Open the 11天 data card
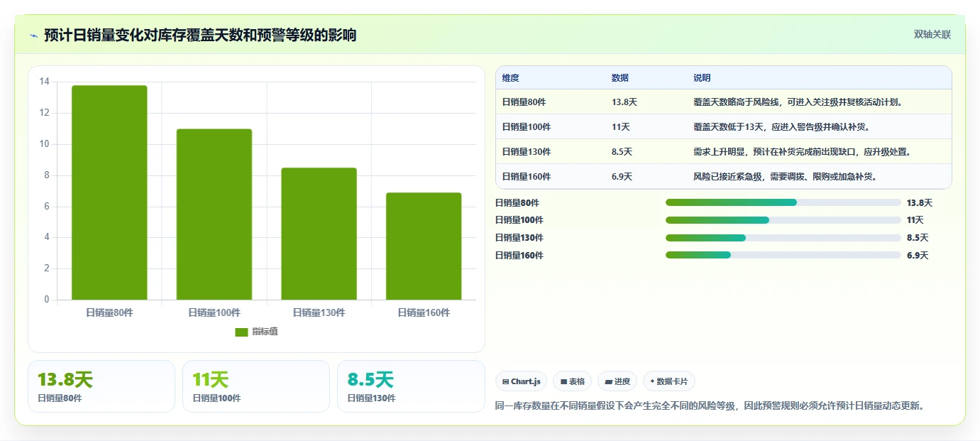The width and height of the screenshot is (980, 441). [256, 386]
